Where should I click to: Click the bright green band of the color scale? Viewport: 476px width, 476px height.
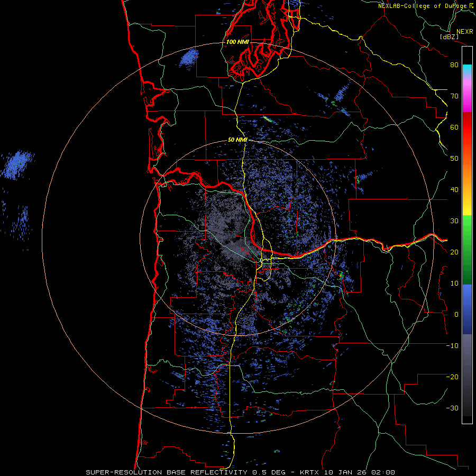467,225
